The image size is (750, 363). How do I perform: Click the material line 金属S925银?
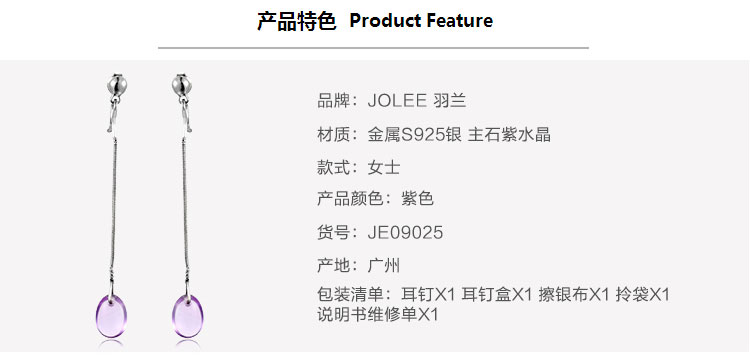(415, 135)
